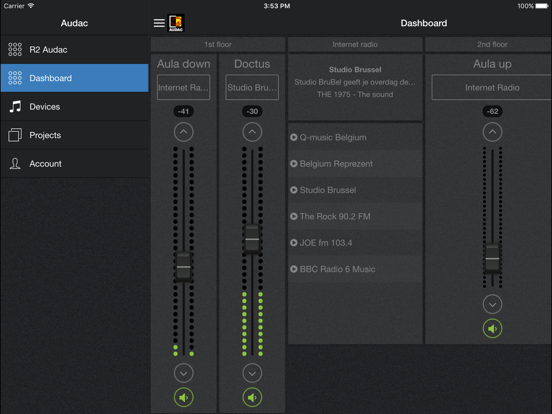Choose Belgium Reprezent station

click(355, 164)
